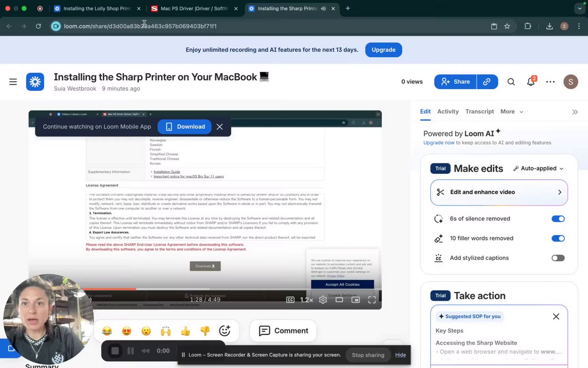The width and height of the screenshot is (588, 368).
Task: Click the Loom logo icon
Action: (35, 82)
